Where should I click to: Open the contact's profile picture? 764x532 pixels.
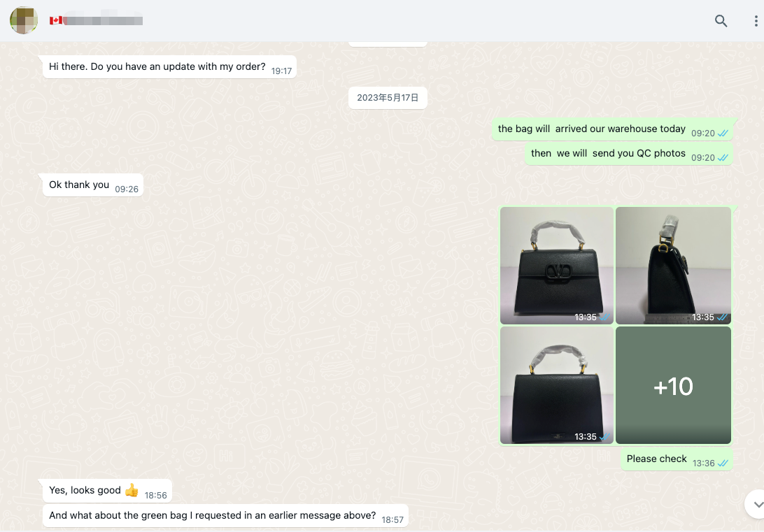pyautogui.click(x=24, y=20)
